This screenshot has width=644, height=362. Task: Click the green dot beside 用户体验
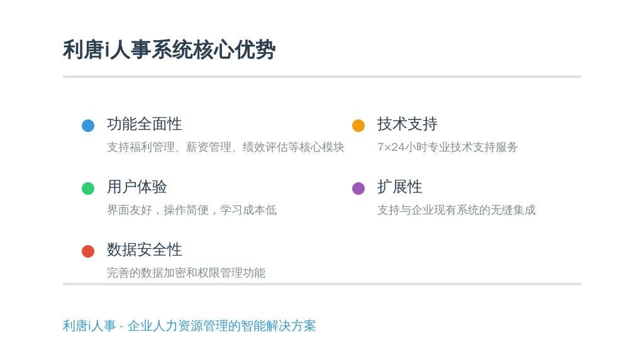pyautogui.click(x=88, y=189)
